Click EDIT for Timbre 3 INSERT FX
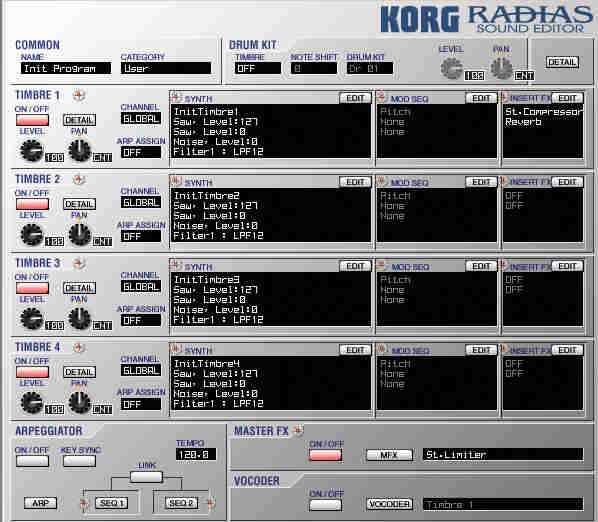Viewport: 598px width, 522px height. click(567, 266)
